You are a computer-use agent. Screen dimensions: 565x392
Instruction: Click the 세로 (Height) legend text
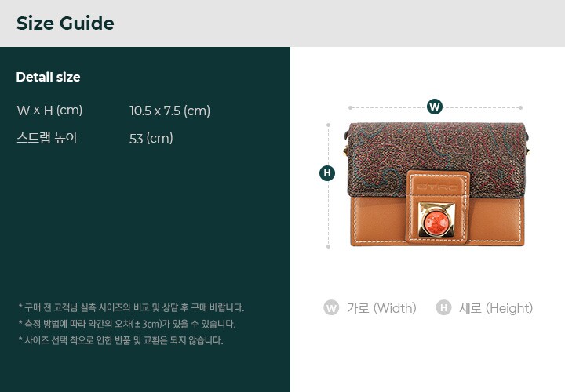[x=496, y=308]
